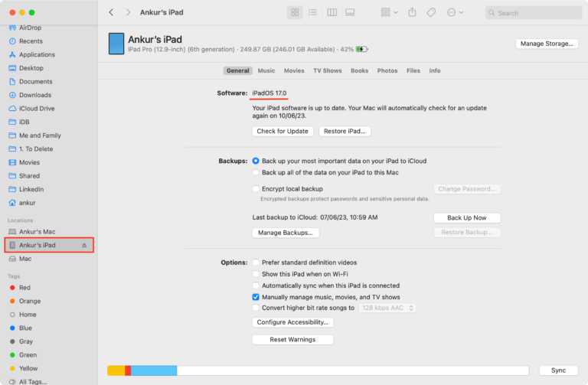Switch to the Movies tab
The width and height of the screenshot is (588, 385).
click(294, 71)
